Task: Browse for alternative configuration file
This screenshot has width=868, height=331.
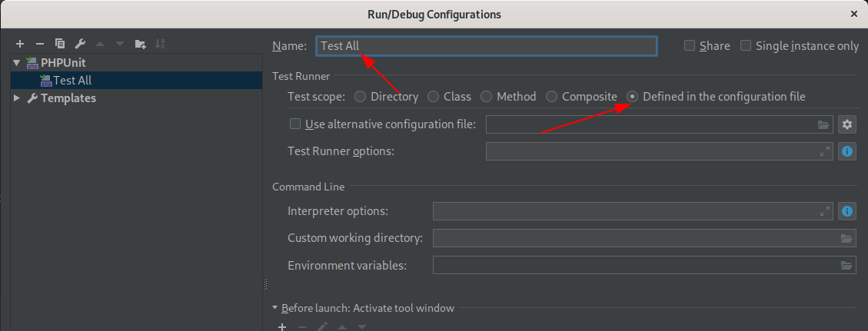Action: (x=824, y=124)
